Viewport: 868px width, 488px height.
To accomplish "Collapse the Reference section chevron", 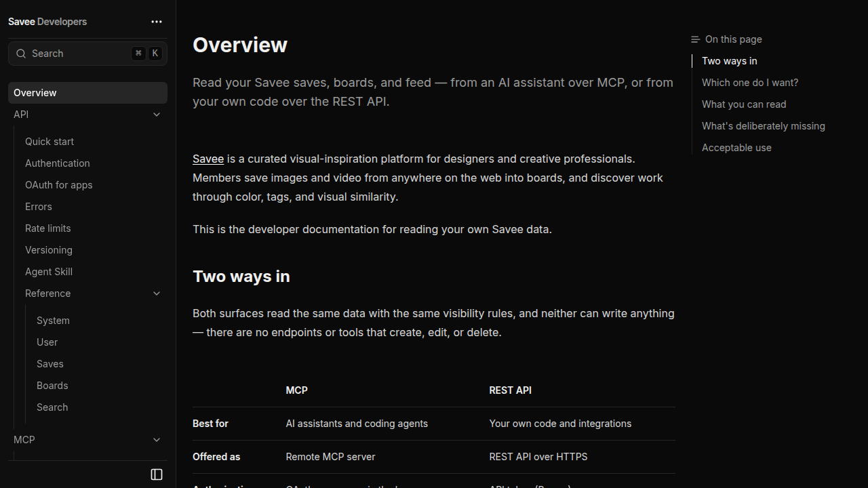I will point(157,293).
